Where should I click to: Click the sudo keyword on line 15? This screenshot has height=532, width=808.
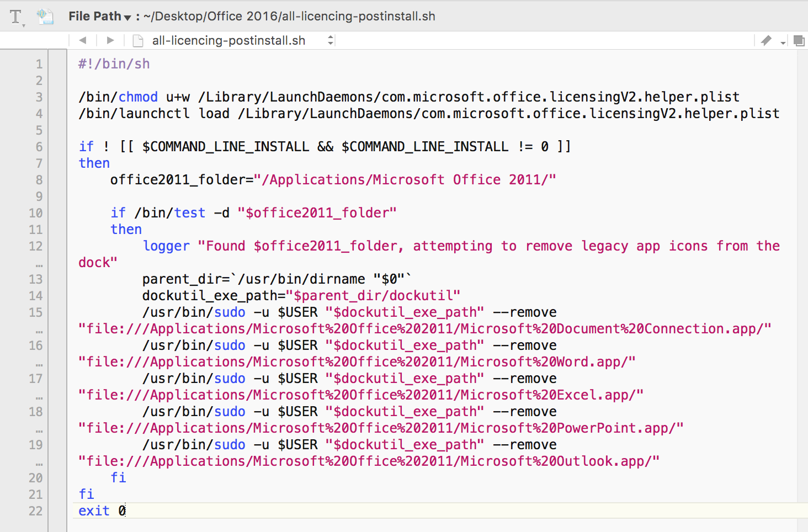click(x=230, y=312)
